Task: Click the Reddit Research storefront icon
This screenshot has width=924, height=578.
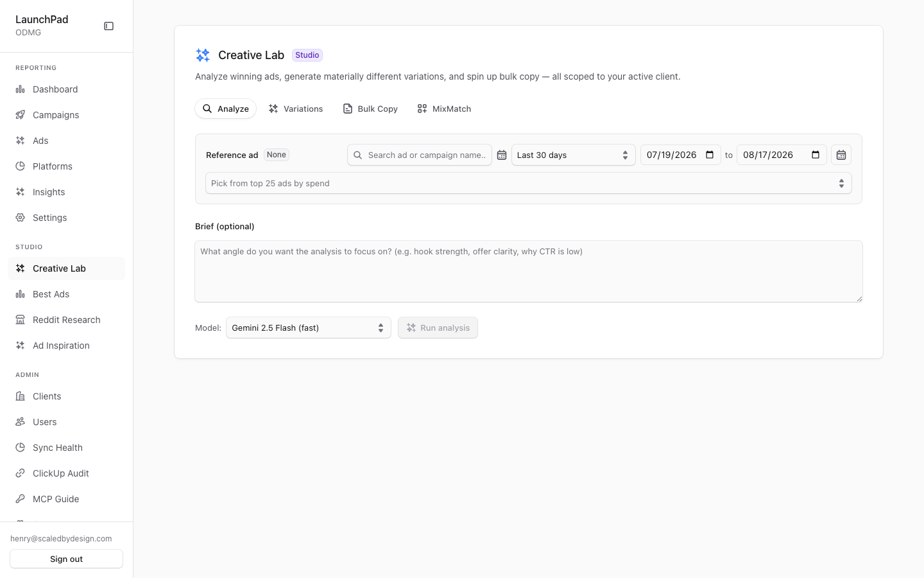Action: (21, 320)
